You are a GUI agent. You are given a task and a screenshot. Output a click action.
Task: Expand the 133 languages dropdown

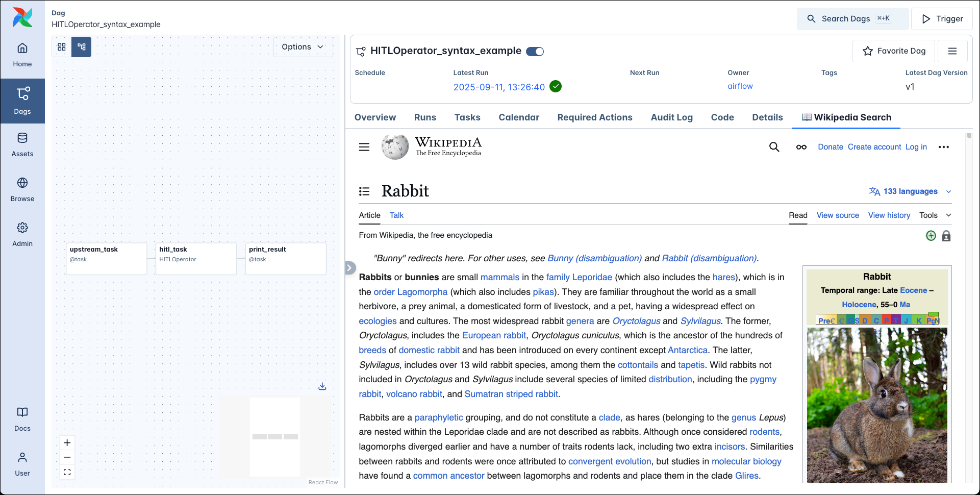tap(910, 191)
